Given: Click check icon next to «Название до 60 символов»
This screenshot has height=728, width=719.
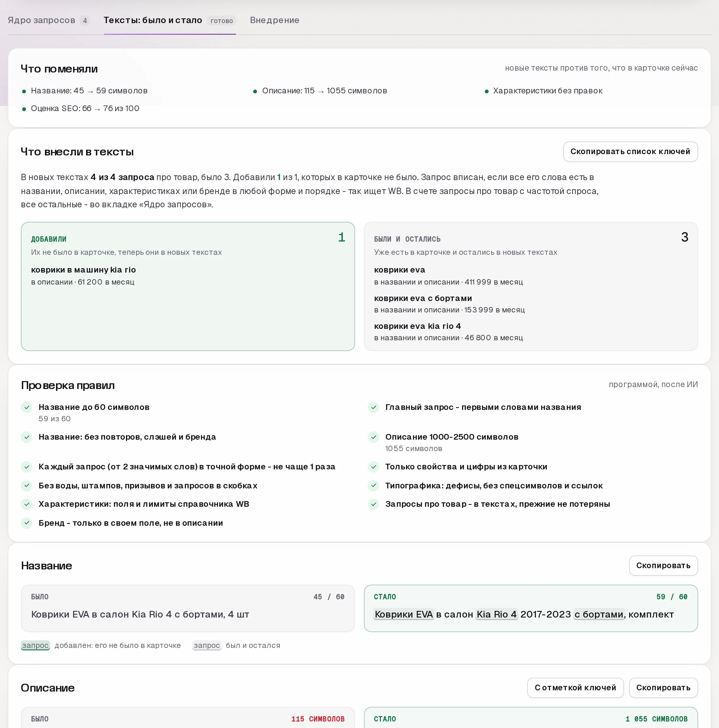Looking at the screenshot, I should pyautogui.click(x=27, y=407).
